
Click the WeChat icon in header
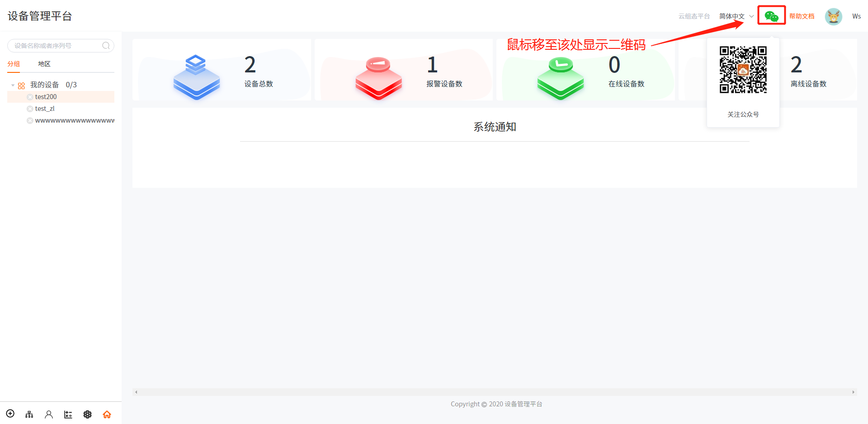tap(771, 16)
